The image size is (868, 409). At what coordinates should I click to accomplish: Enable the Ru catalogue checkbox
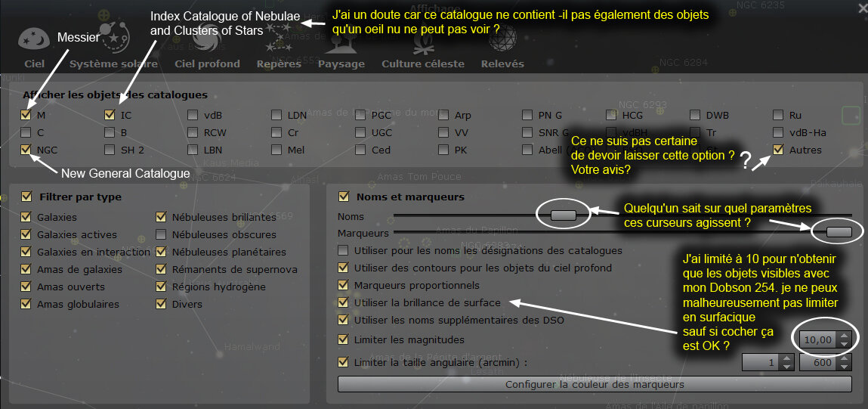[x=778, y=115]
